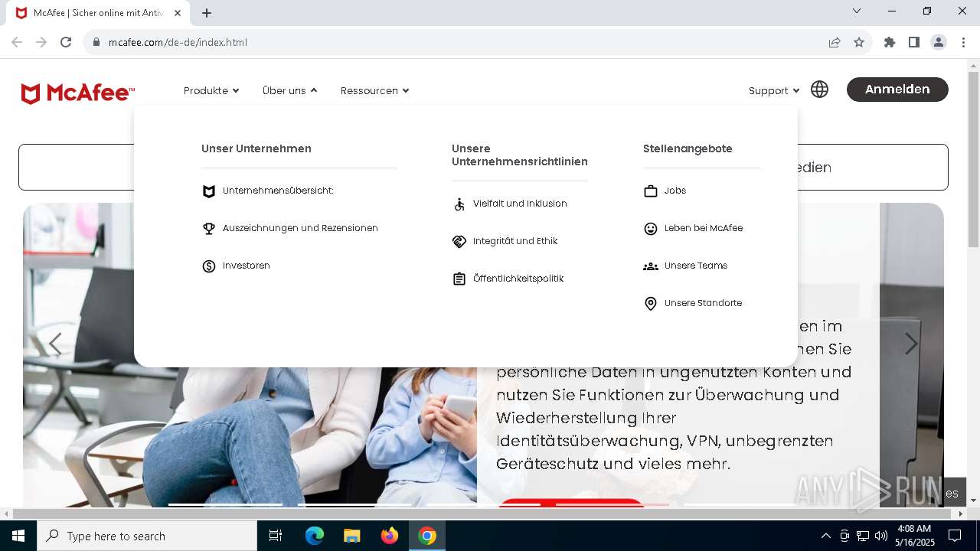Open Unsere Standorte link
The width and height of the screenshot is (980, 551).
[x=703, y=303]
